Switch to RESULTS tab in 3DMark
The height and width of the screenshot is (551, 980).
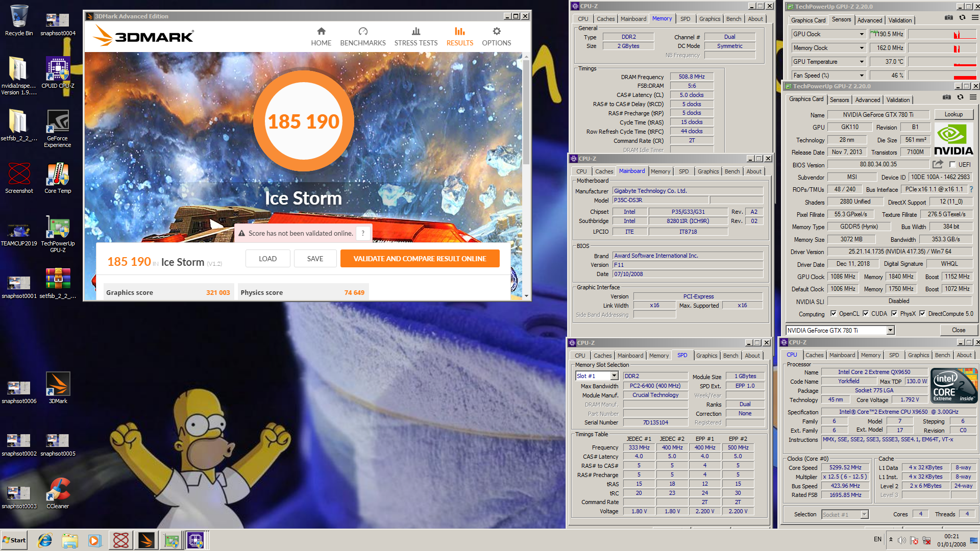460,37
